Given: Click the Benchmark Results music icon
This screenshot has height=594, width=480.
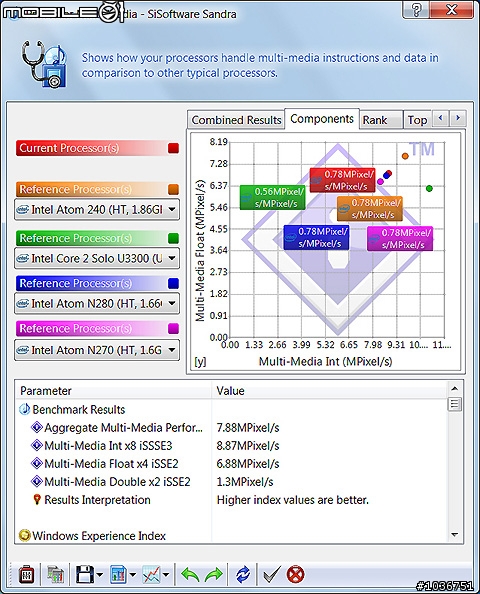Looking at the screenshot, I should [x=25, y=409].
